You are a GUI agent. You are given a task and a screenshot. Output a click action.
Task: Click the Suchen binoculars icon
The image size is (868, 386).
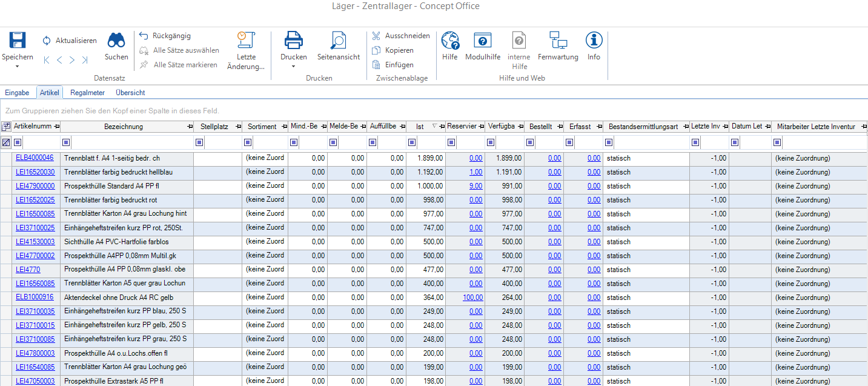click(x=116, y=41)
